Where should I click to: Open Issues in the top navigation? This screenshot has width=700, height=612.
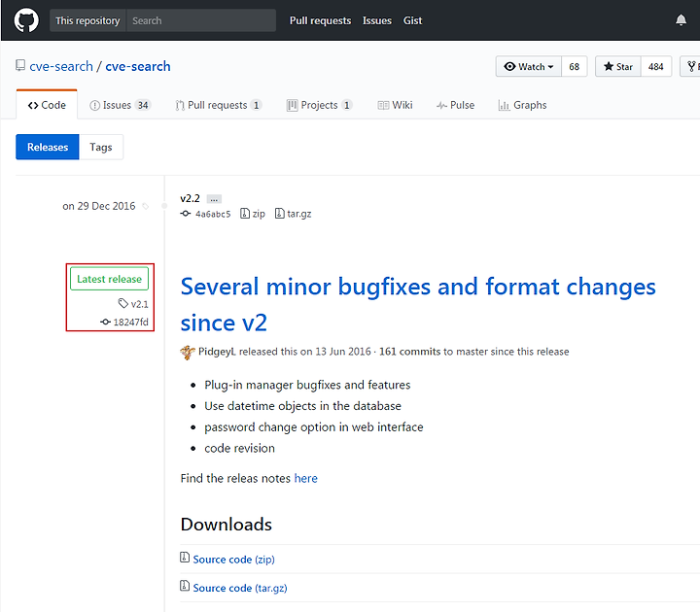point(377,20)
